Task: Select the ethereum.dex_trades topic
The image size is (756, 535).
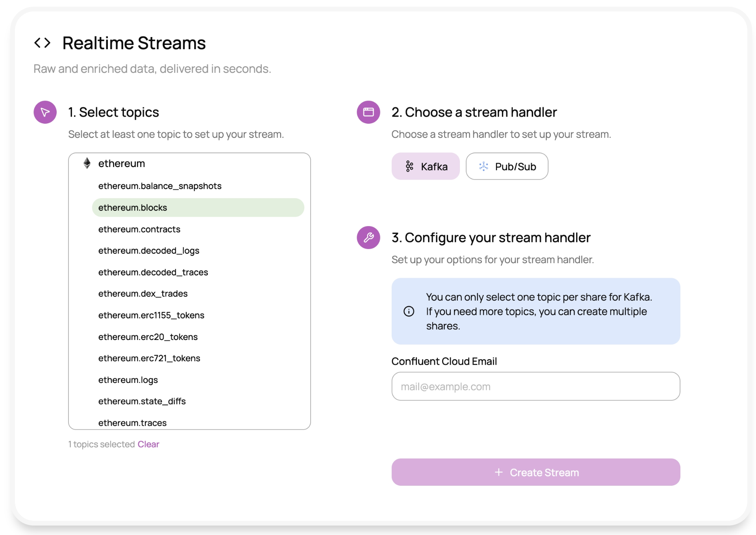Action: tap(143, 294)
